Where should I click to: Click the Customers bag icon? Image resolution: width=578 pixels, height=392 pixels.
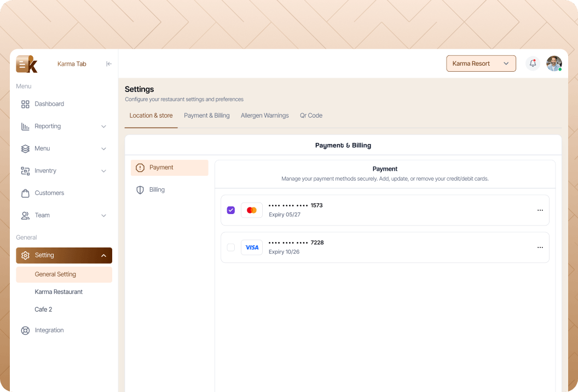[25, 193]
